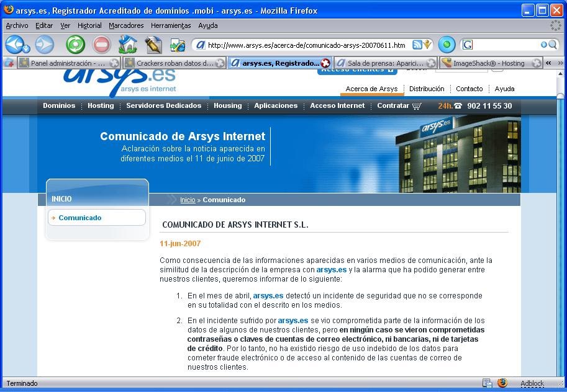
Task: Open the Google search engine selector
Action: click(x=468, y=45)
